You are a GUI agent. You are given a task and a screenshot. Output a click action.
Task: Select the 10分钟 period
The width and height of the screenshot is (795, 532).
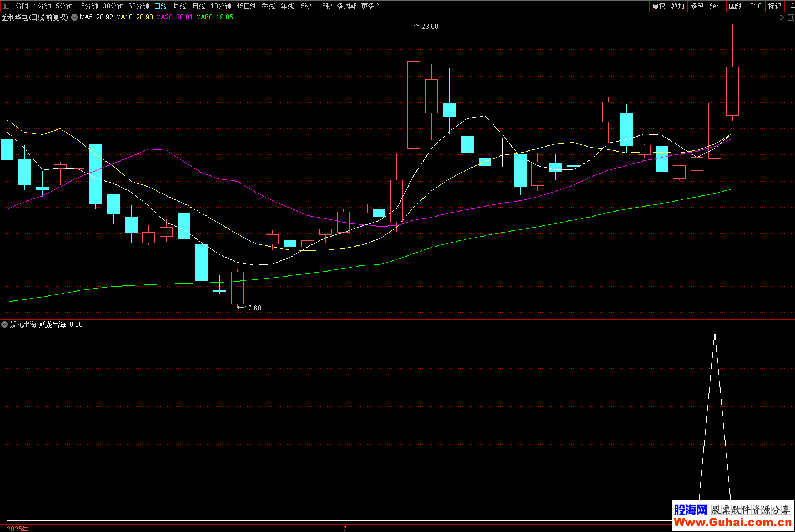tap(220, 6)
